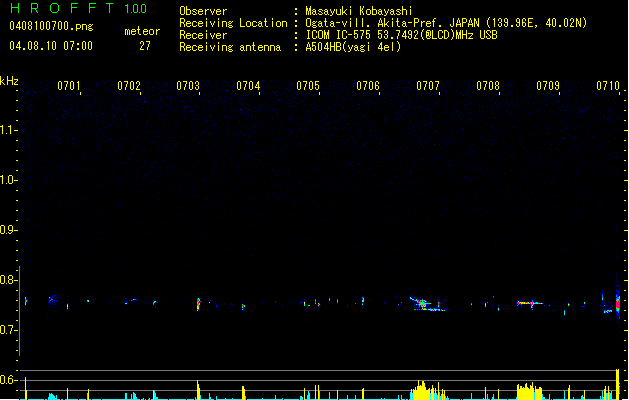The width and height of the screenshot is (629, 400).
Task: Click the yellow power burst below 0709
Action: click(x=530, y=391)
